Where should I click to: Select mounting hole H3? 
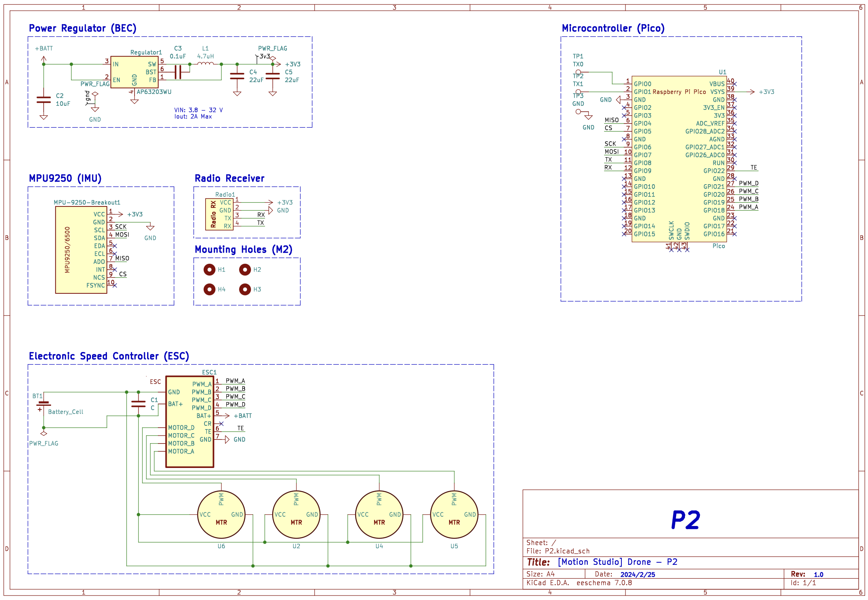point(245,289)
